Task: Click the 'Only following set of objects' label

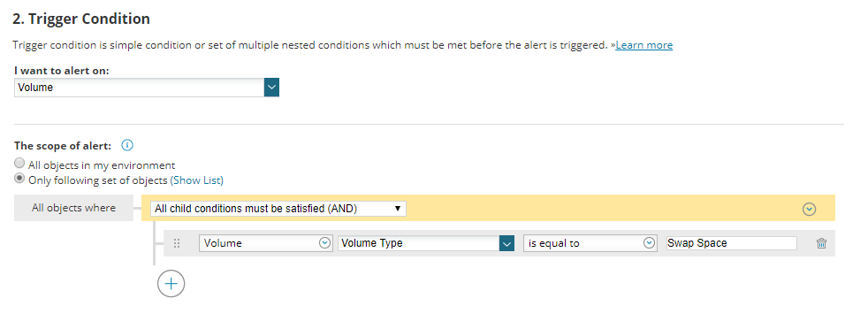Action: click(97, 180)
